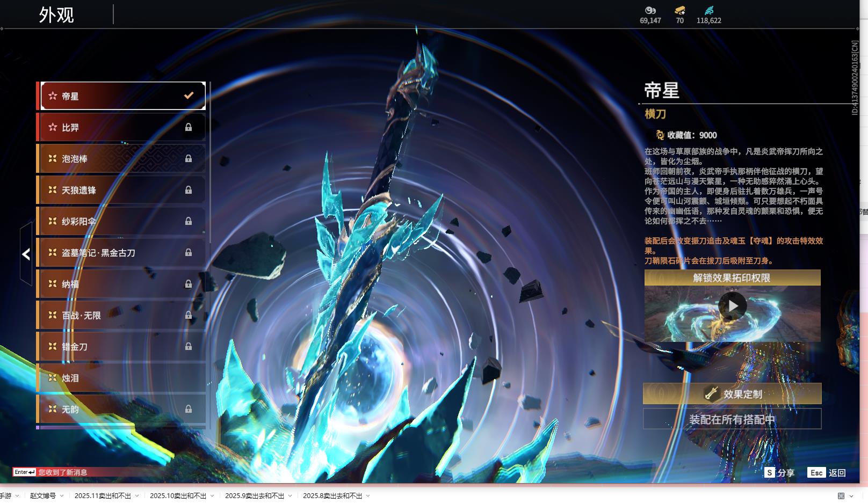Expand the arrow next to 2025.11卖出和不出 tab
This screenshot has width=868, height=504.
(x=137, y=496)
